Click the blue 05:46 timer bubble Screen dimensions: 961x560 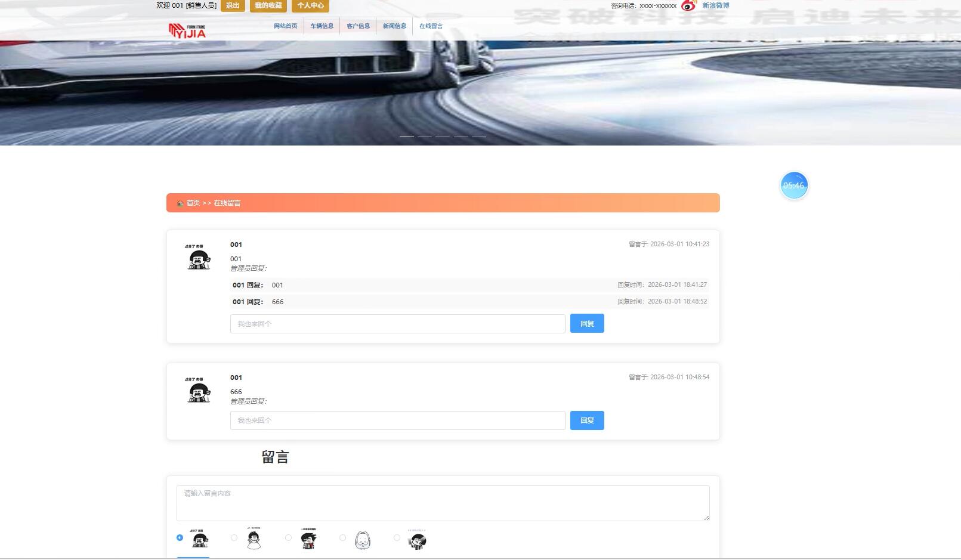point(794,185)
